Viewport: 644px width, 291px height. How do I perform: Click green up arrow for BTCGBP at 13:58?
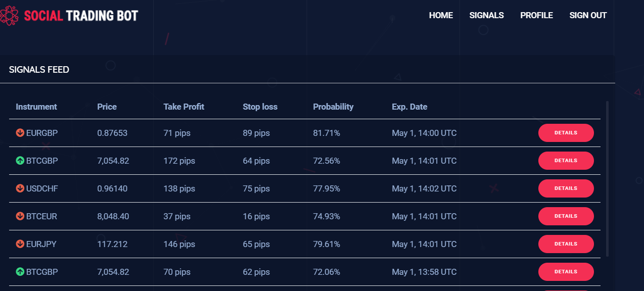click(x=20, y=272)
